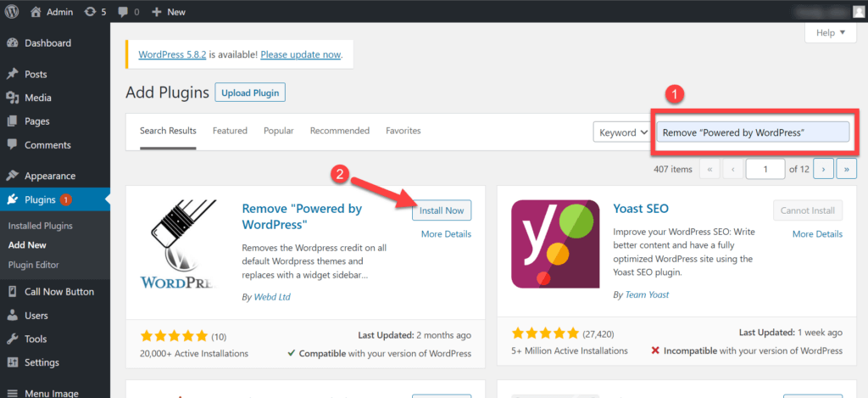This screenshot has height=398, width=868.
Task: Open the Yoast SEO title link
Action: (641, 209)
